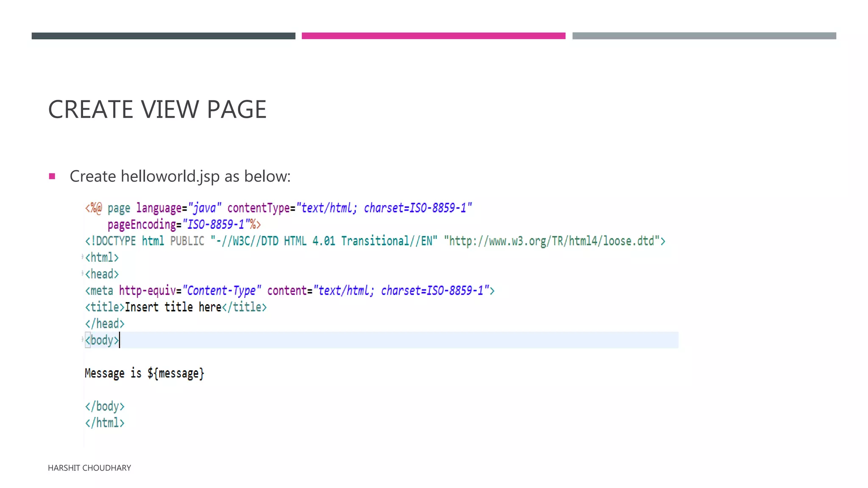Click the opening <html> tag
Viewport: 868px width, 488px height.
(102, 258)
